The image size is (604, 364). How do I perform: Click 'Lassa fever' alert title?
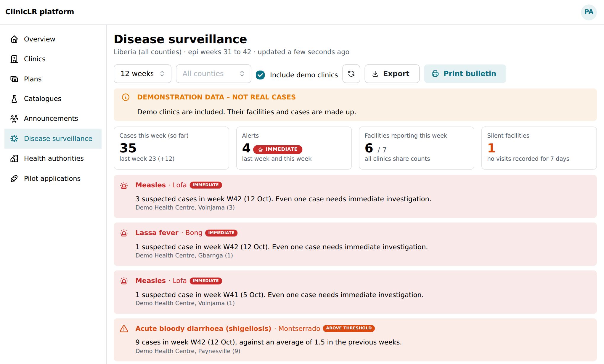tap(157, 233)
